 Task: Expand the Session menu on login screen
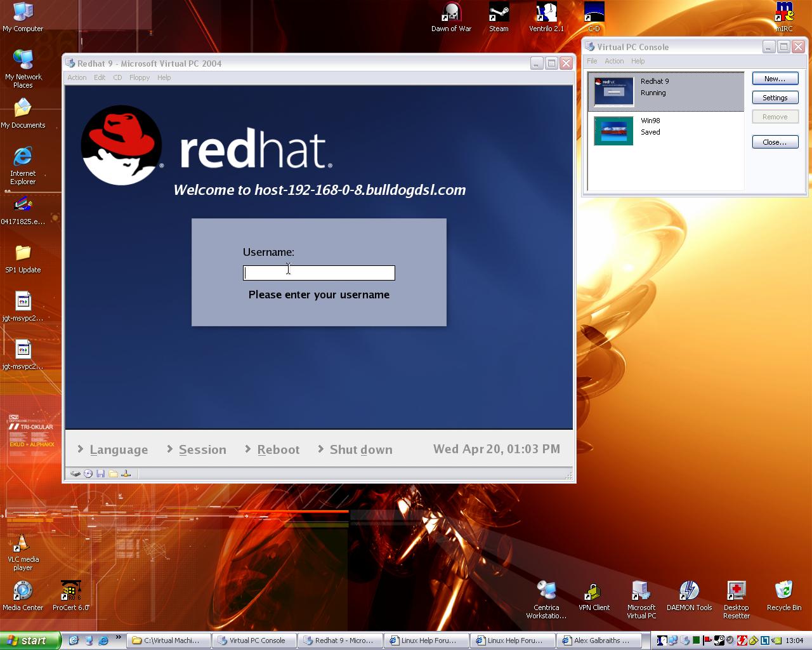point(202,449)
